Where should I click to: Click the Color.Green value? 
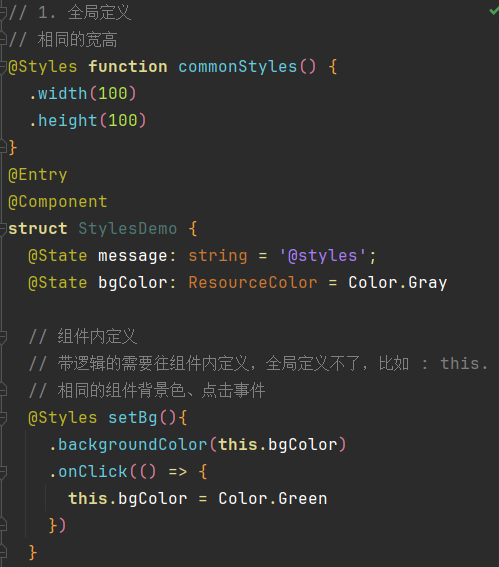point(273,499)
